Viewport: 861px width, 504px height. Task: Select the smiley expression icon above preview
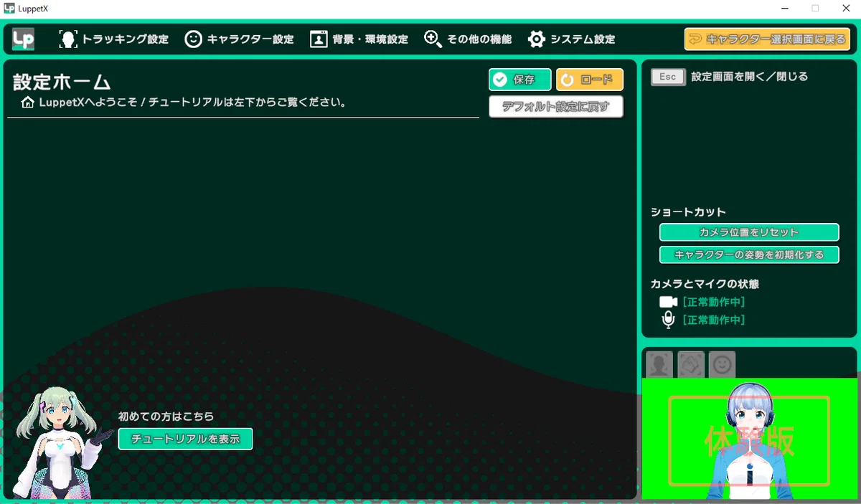pos(723,364)
